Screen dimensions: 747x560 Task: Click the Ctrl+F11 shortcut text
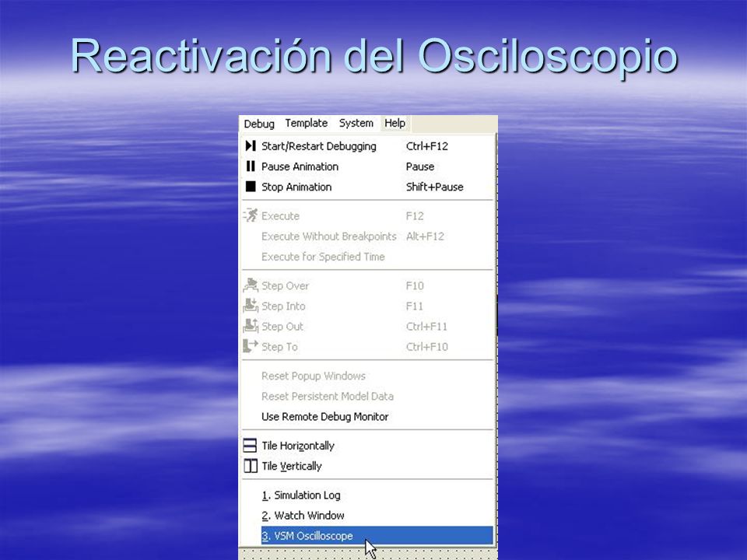426,326
